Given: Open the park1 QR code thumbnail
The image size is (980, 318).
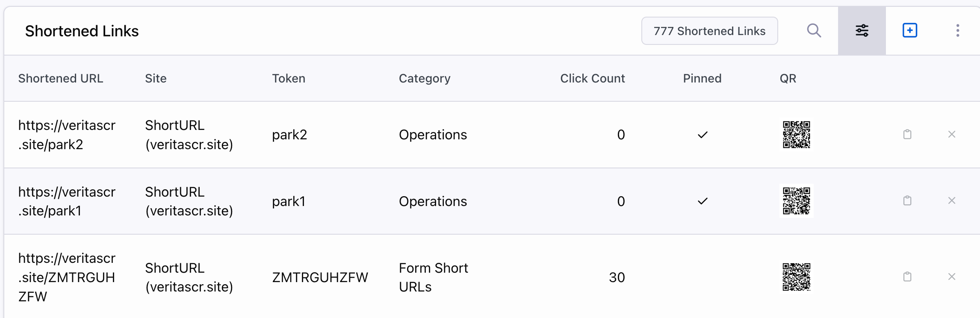Looking at the screenshot, I should coord(796,201).
